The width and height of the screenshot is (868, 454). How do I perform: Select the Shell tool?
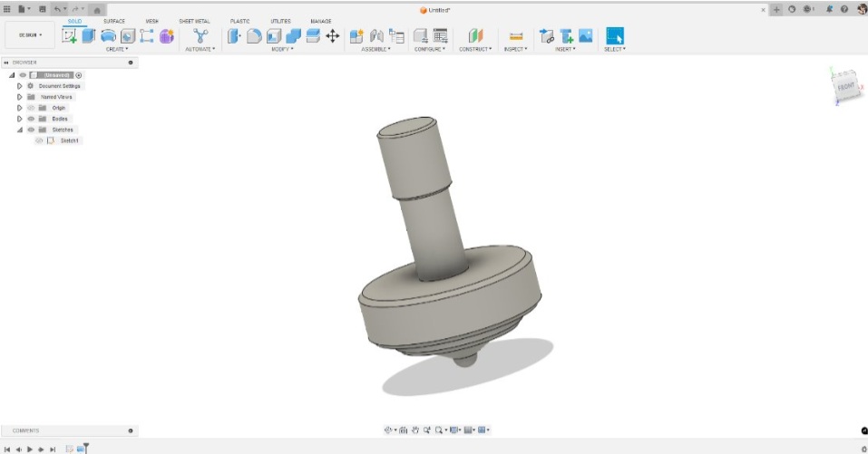coord(274,36)
